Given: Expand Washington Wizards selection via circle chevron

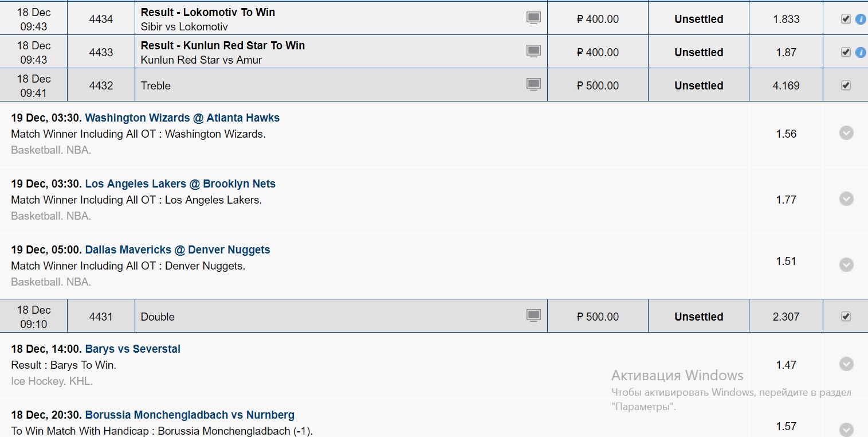Looking at the screenshot, I should pyautogui.click(x=846, y=133).
